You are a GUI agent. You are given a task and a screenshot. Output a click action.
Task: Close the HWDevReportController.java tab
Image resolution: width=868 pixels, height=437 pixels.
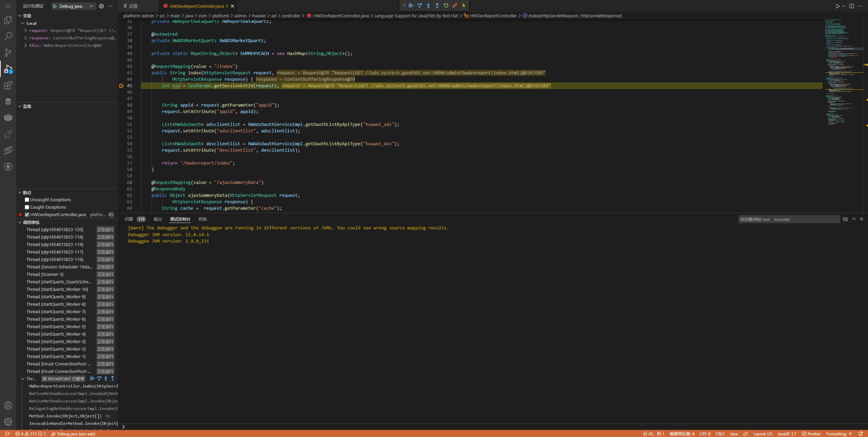pyautogui.click(x=232, y=6)
